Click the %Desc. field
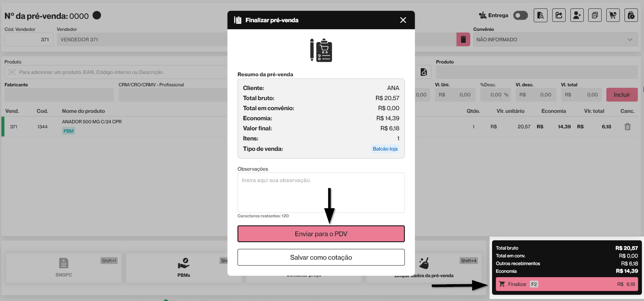644x301 pixels. pos(495,95)
